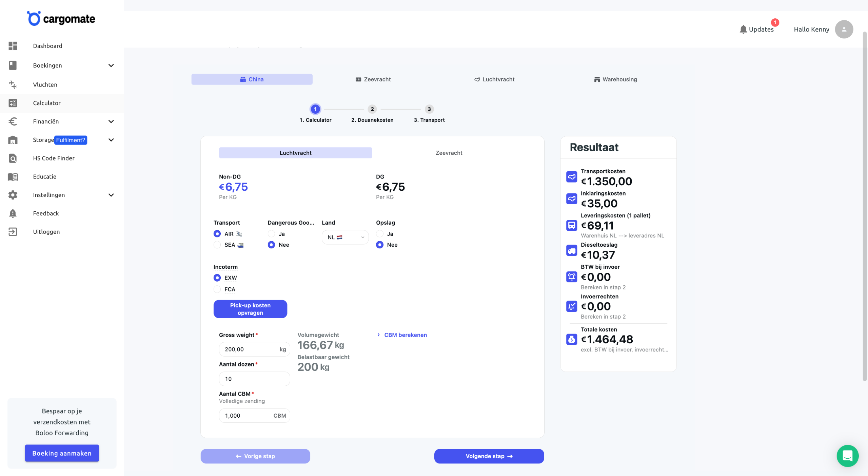Choose FCA incoterm option
The width and height of the screenshot is (868, 476).
tap(217, 289)
